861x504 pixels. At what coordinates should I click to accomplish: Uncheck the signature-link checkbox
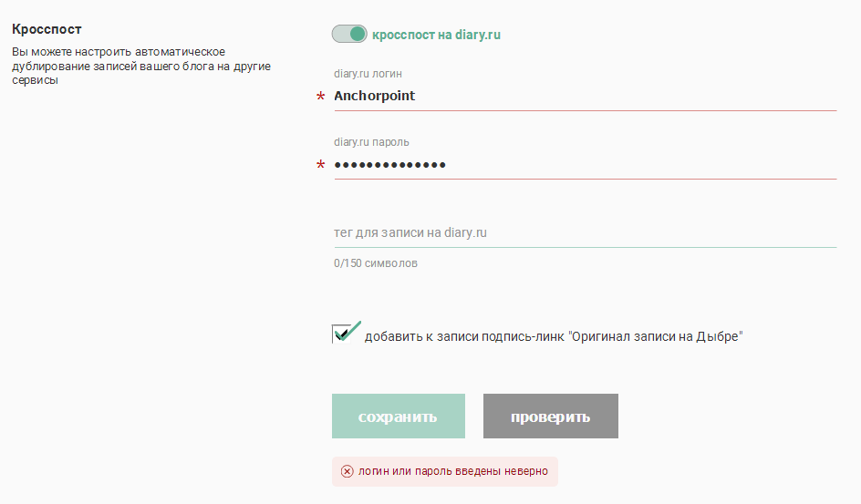pyautogui.click(x=343, y=334)
